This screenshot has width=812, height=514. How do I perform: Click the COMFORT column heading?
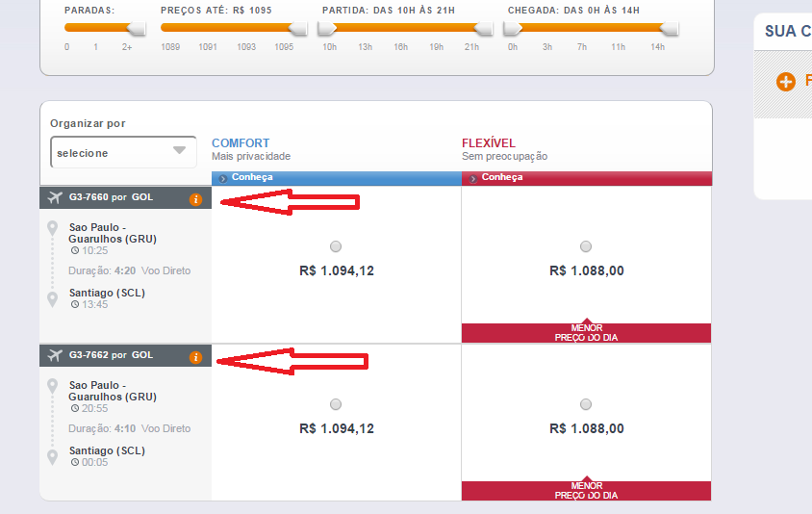coord(241,143)
